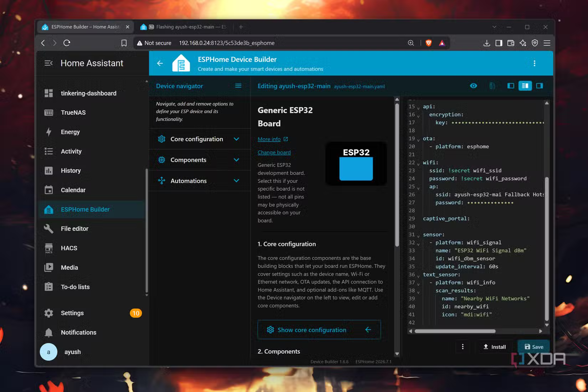The height and width of the screenshot is (392, 588).
Task: Click the Settings badge showing 10
Action: 136,313
